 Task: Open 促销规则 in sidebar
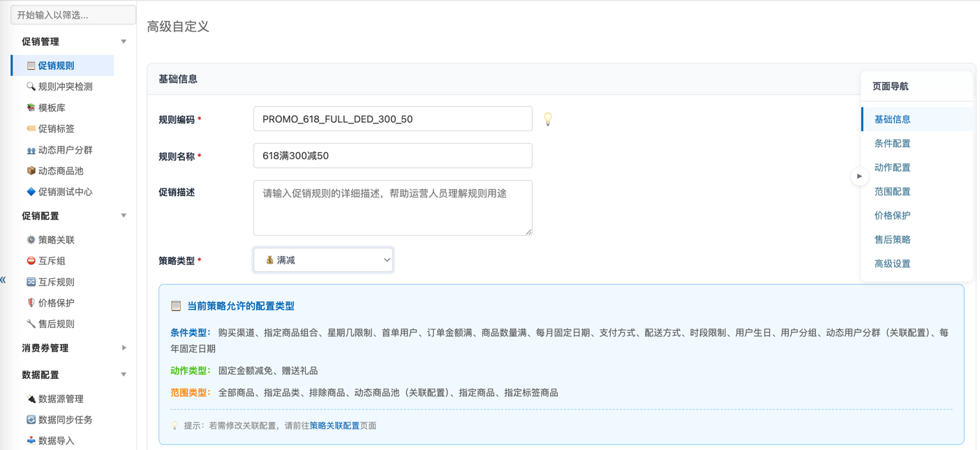tap(63, 66)
